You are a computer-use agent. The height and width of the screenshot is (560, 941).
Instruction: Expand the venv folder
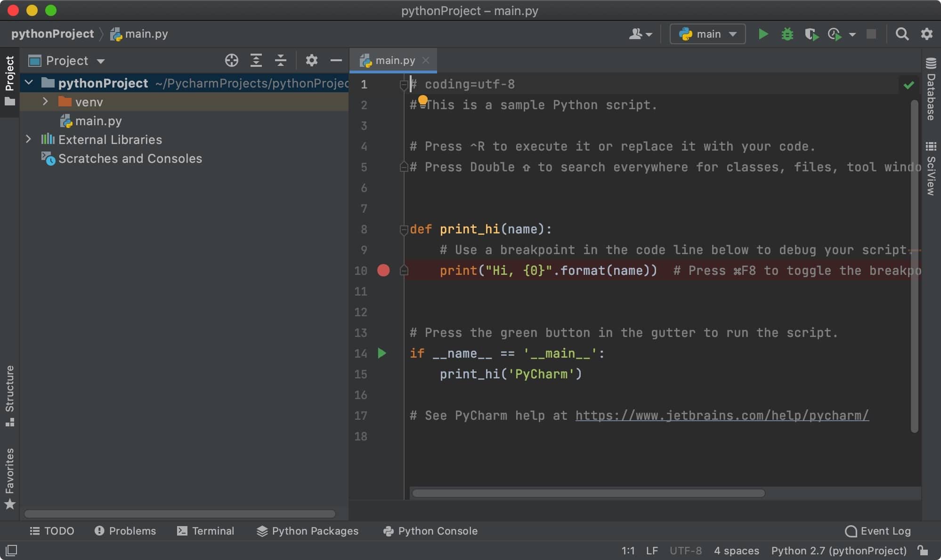45,101
